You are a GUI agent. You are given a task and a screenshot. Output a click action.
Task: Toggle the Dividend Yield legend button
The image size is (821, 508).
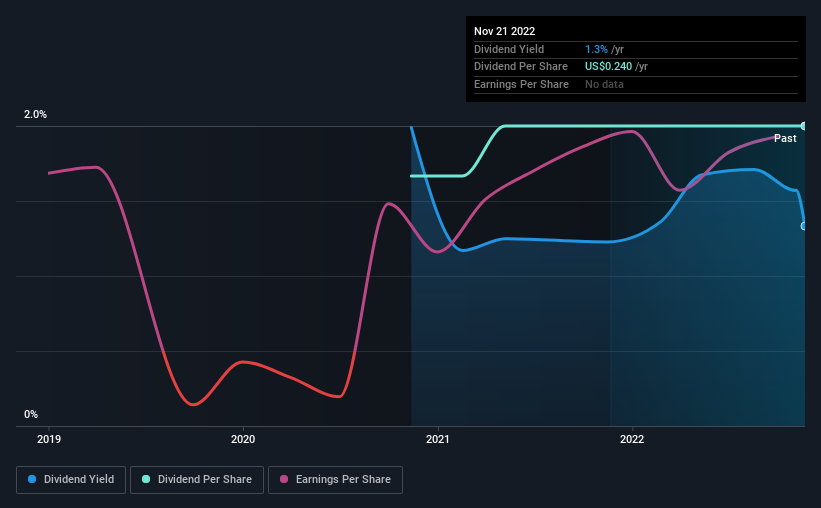[71, 479]
